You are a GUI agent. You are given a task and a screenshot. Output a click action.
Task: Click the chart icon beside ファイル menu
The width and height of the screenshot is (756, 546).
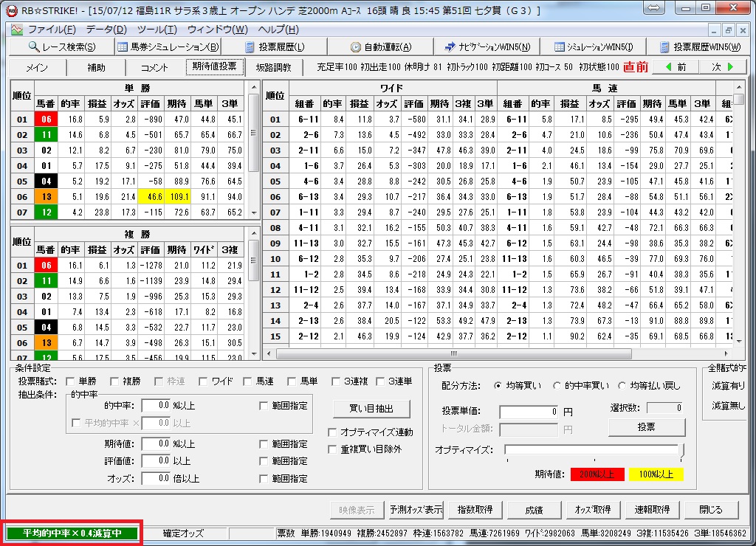17,30
